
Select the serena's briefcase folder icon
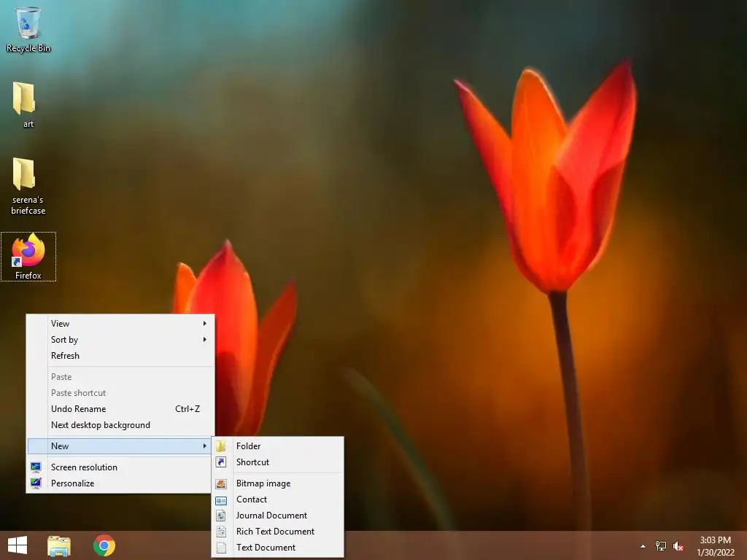28,186
